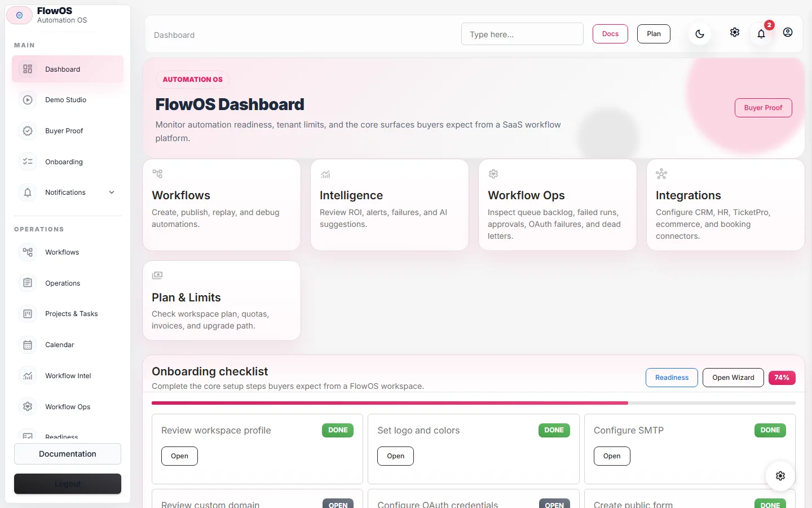
Task: Open the Plan & Limits card
Action: coord(222,301)
